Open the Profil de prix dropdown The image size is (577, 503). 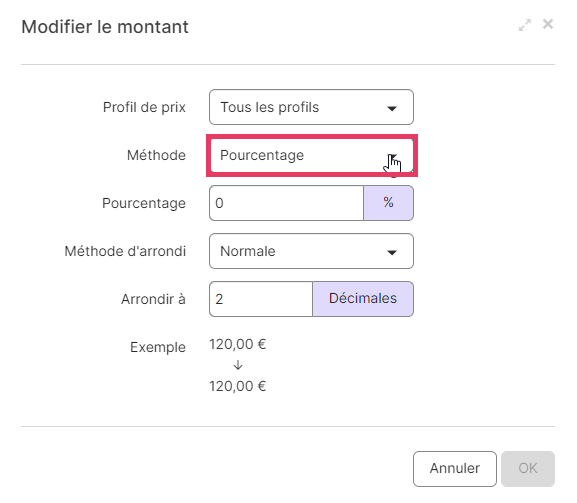coord(311,107)
